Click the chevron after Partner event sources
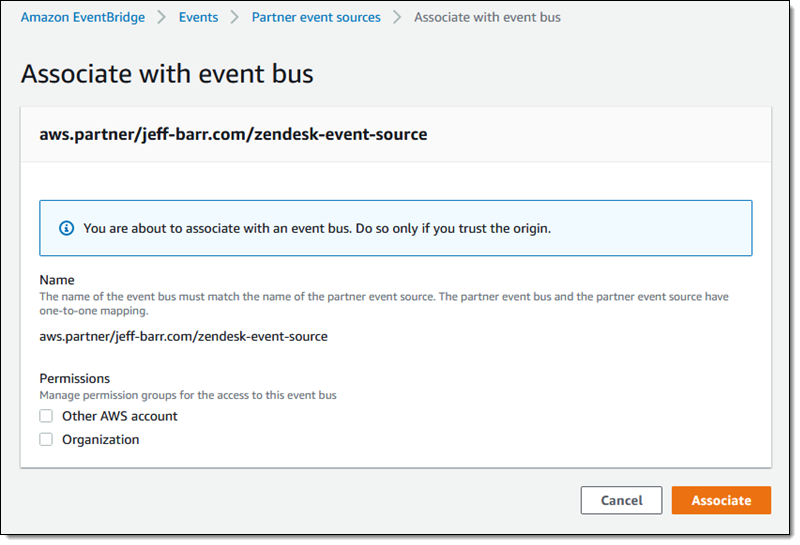 tap(397, 17)
